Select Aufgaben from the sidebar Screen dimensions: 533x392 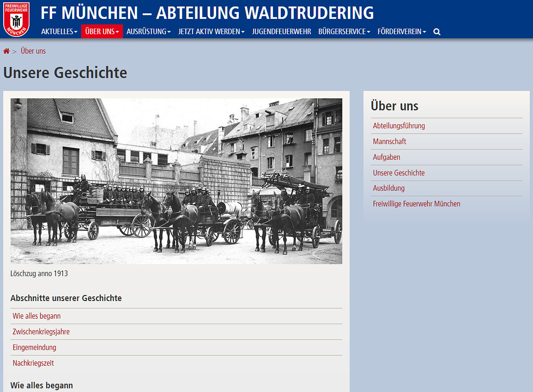[386, 157]
